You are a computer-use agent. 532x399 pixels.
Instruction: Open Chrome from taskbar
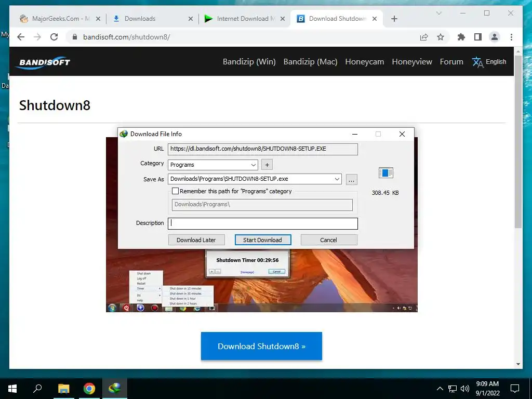point(89,389)
